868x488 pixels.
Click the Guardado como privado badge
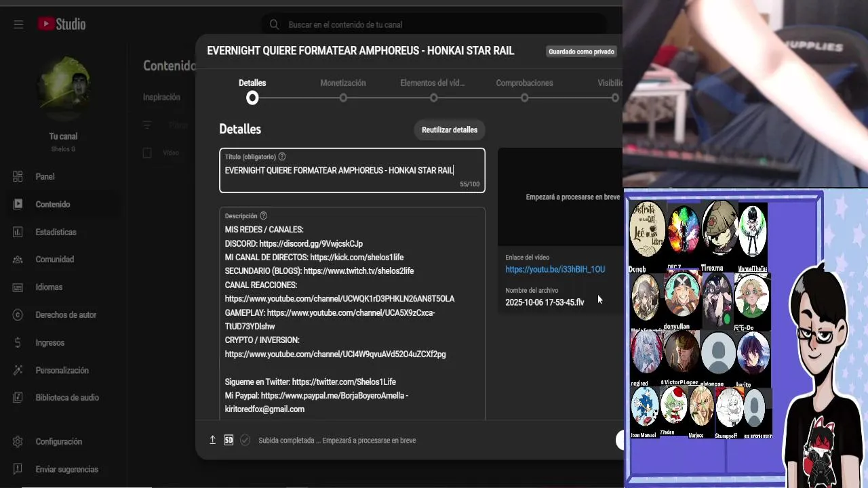pos(581,52)
